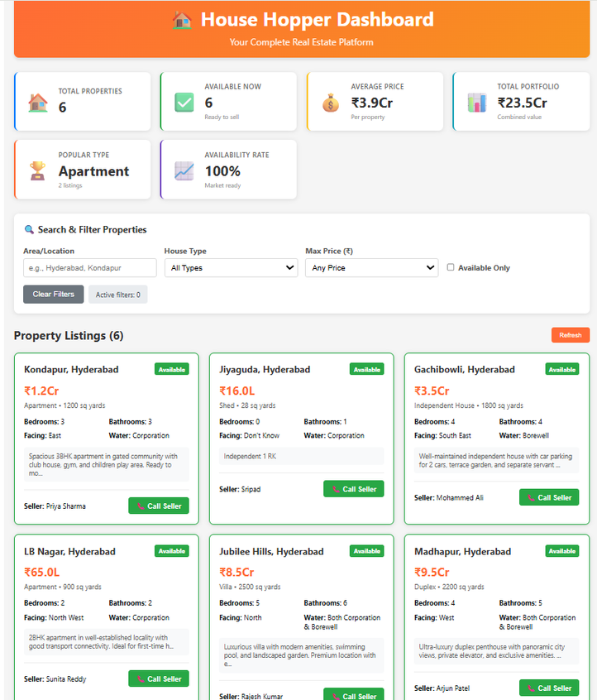Call Seller for the Jiyaguda shed
This screenshot has height=700, width=597.
[x=354, y=489]
